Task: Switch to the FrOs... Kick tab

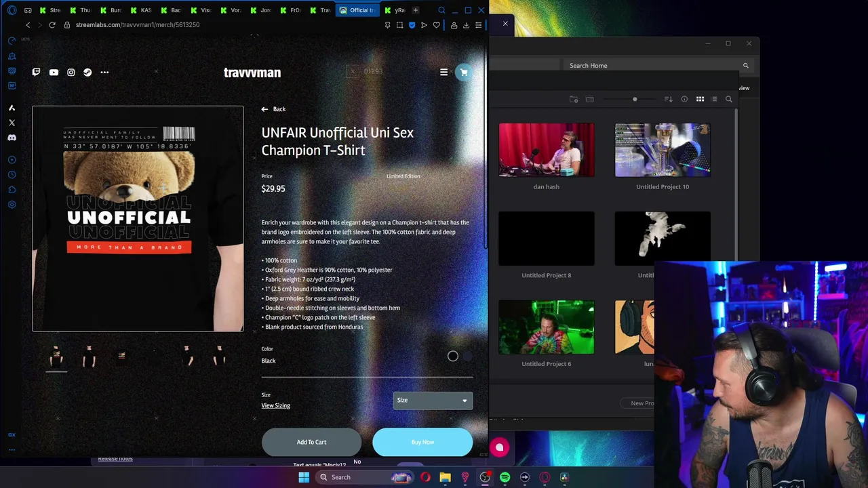Action: [290, 10]
